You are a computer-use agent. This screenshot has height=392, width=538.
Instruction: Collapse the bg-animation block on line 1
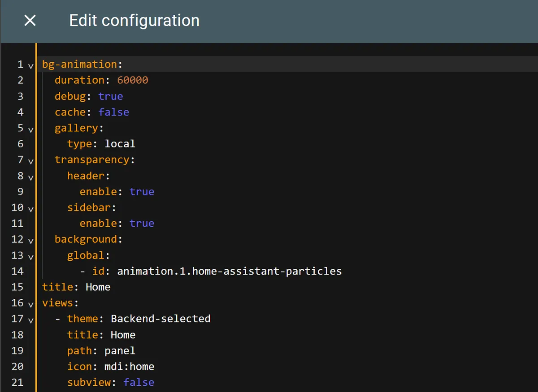point(30,65)
